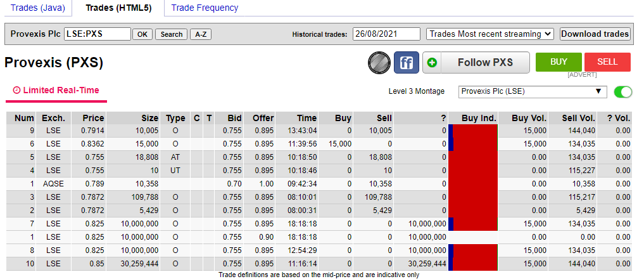Click the Exch. column header
This screenshot has height=279, width=644.
[x=53, y=118]
